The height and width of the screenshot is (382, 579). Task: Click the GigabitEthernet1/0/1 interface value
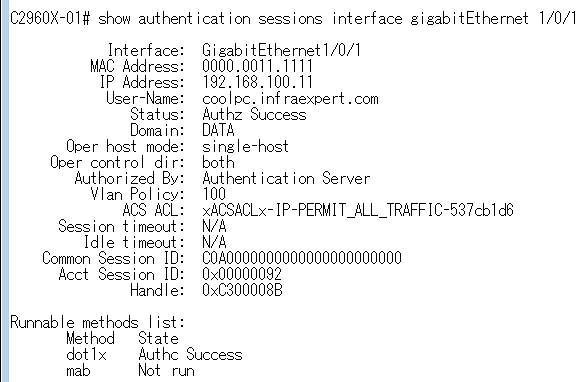tap(281, 50)
